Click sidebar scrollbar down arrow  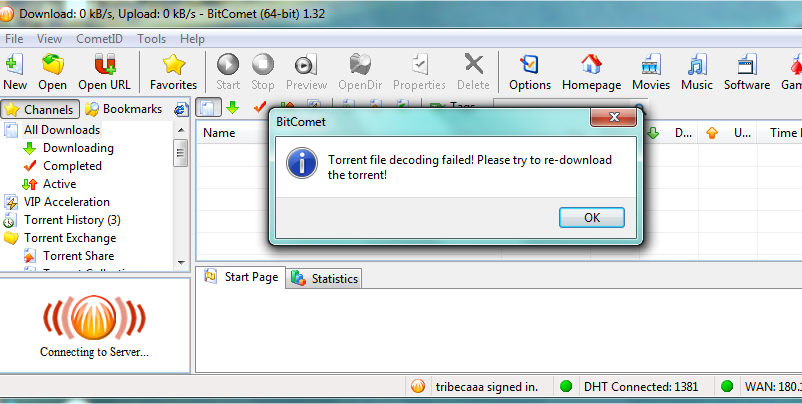[181, 263]
